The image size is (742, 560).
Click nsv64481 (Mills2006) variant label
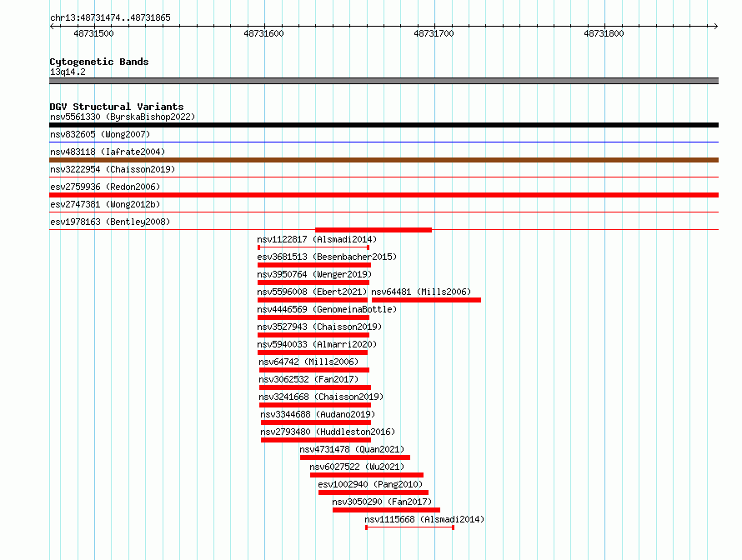pos(421,292)
